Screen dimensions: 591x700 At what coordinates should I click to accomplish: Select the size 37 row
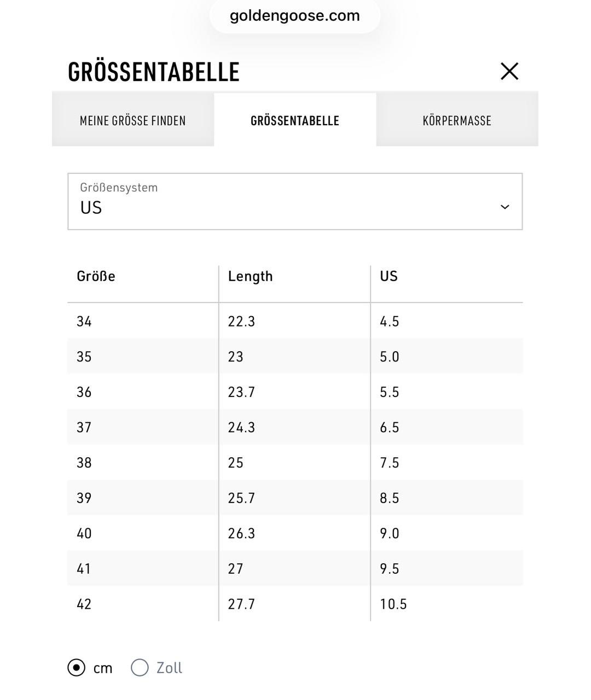tap(295, 427)
